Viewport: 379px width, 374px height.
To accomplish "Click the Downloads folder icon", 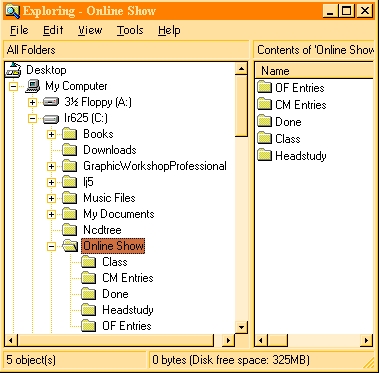I will (70, 150).
